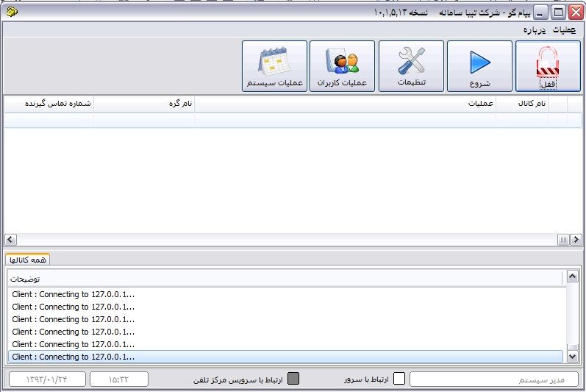Click the Caller Number (شماره تماس گیرنده) column header
Image resolution: width=586 pixels, height=392 pixels.
tap(49, 104)
